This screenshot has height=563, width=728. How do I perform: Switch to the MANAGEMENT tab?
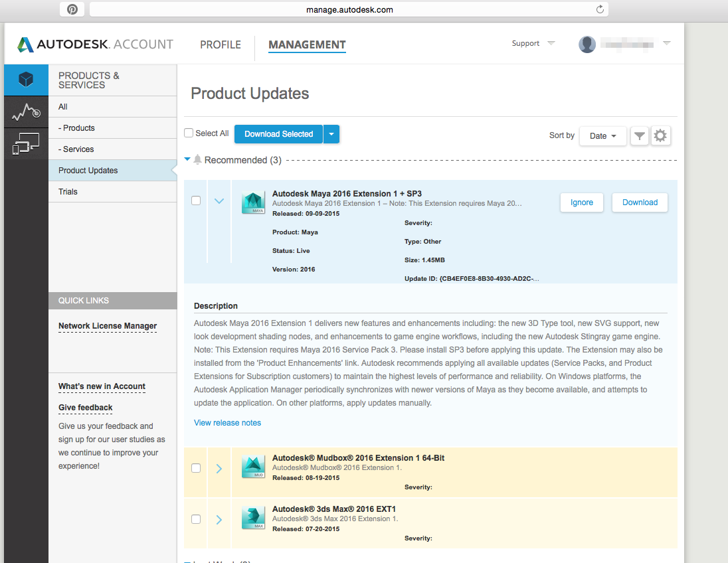(307, 44)
